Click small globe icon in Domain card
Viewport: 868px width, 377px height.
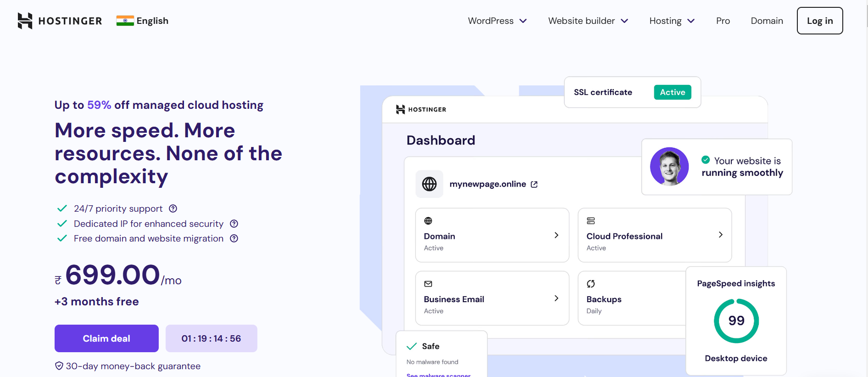tap(428, 221)
